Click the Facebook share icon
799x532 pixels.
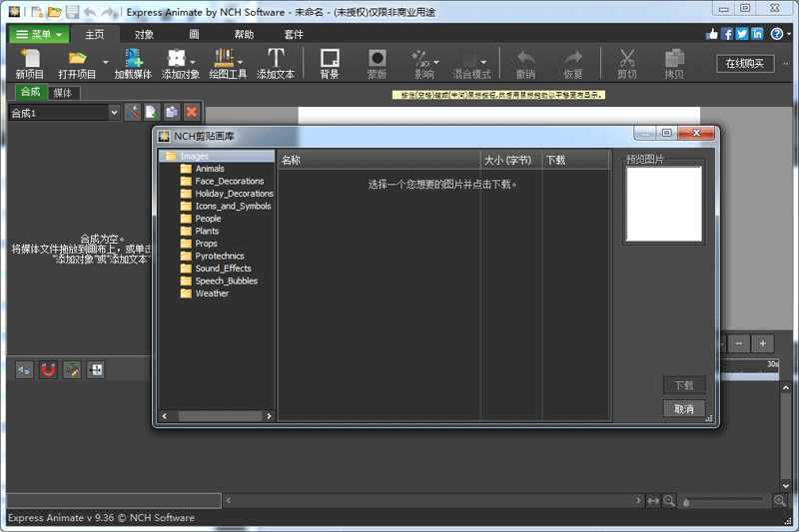click(x=727, y=34)
